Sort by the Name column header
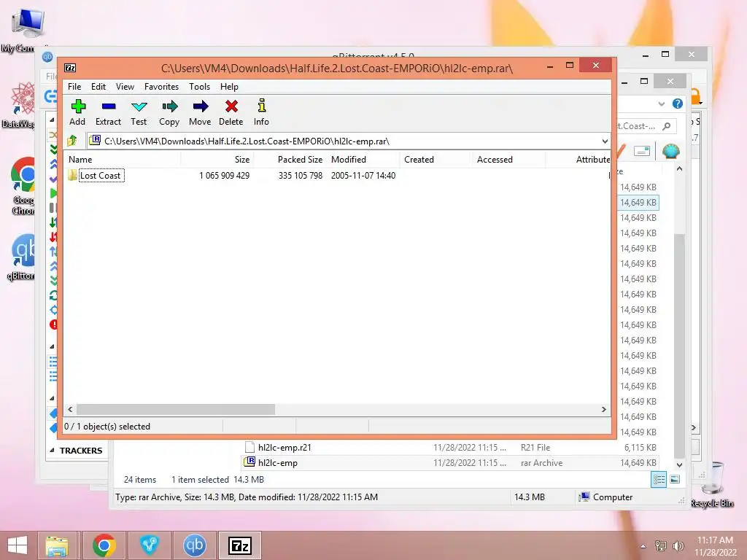Screen dimensions: 747x560 click(122, 160)
